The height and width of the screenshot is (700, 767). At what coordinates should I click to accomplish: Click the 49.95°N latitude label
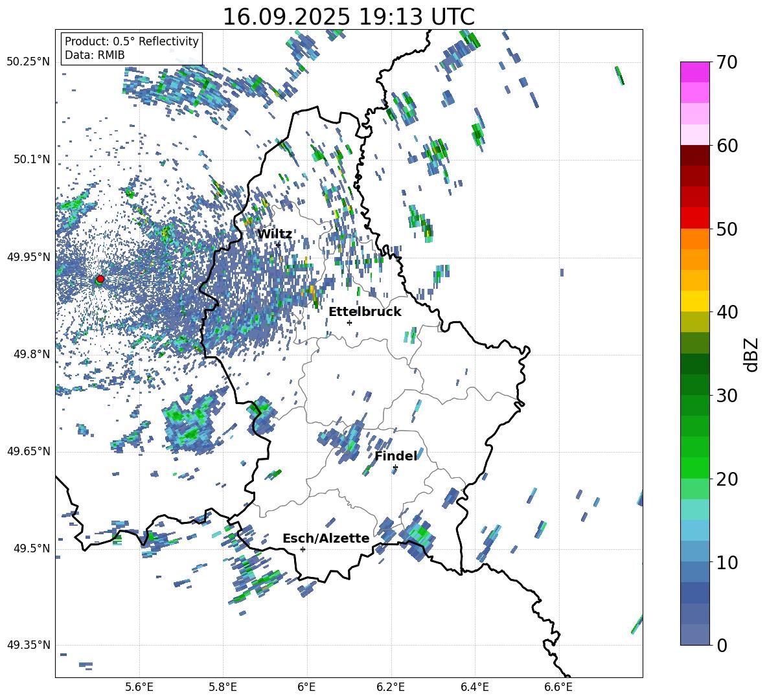point(29,257)
